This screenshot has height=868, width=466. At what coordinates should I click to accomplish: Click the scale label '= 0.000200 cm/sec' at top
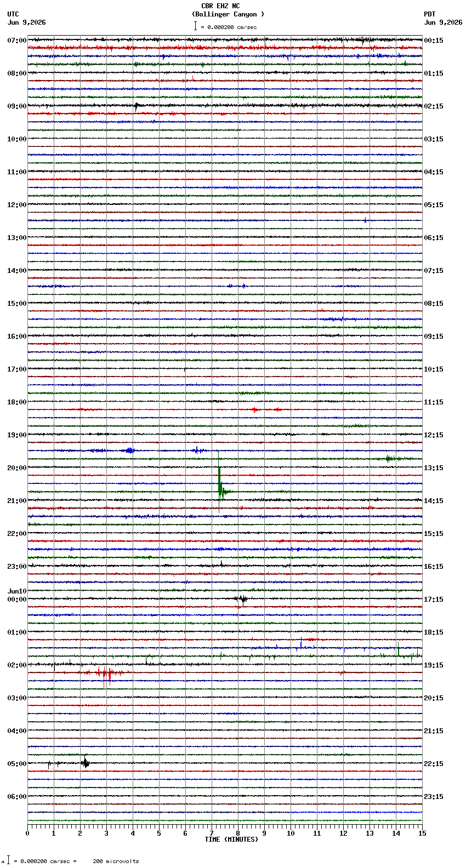[229, 27]
